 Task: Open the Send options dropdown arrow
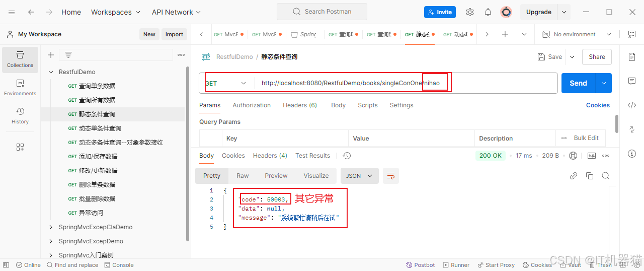tap(604, 83)
